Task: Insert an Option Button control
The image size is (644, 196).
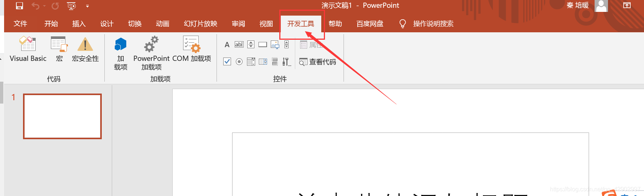Action: point(239,62)
